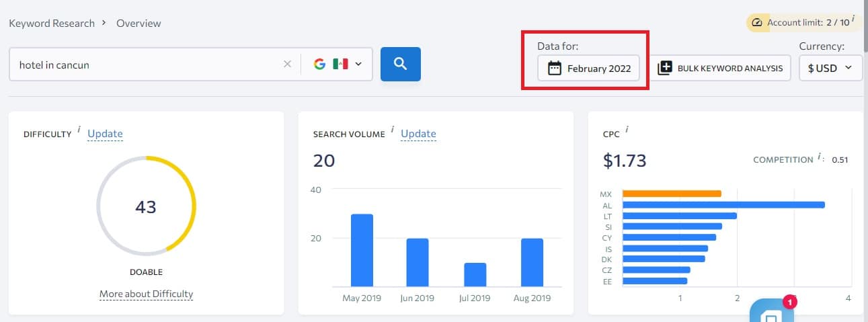This screenshot has height=322, width=868.
Task: Open the More about Difficulty link
Action: (x=146, y=294)
